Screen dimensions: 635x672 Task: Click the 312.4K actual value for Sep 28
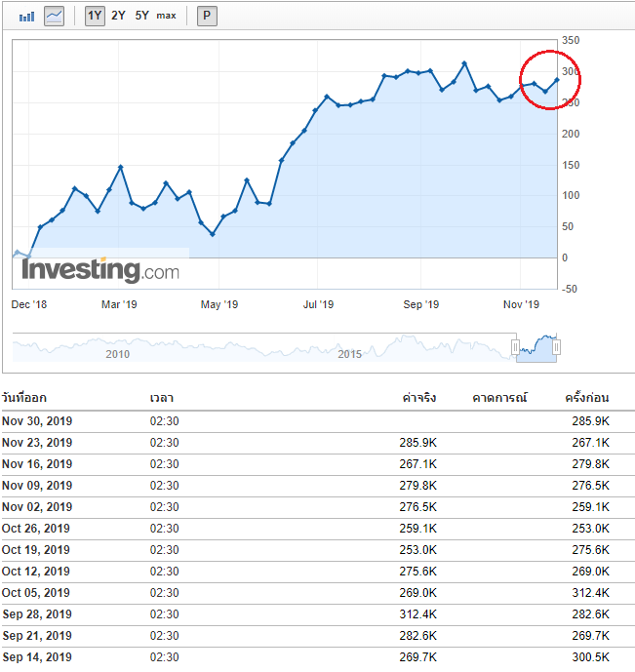coord(417,614)
